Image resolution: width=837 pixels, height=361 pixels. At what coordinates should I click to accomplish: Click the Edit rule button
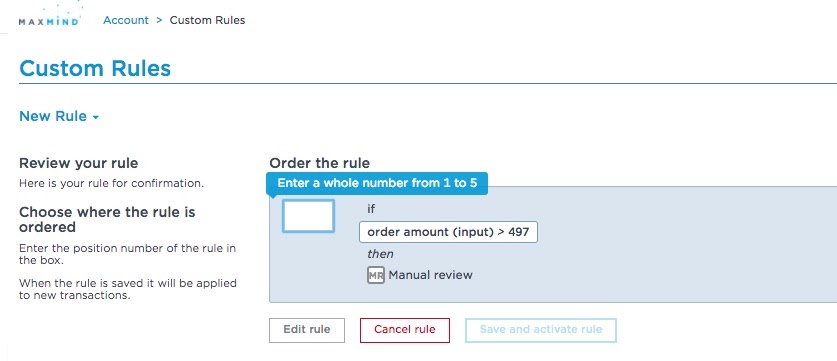[x=307, y=330]
